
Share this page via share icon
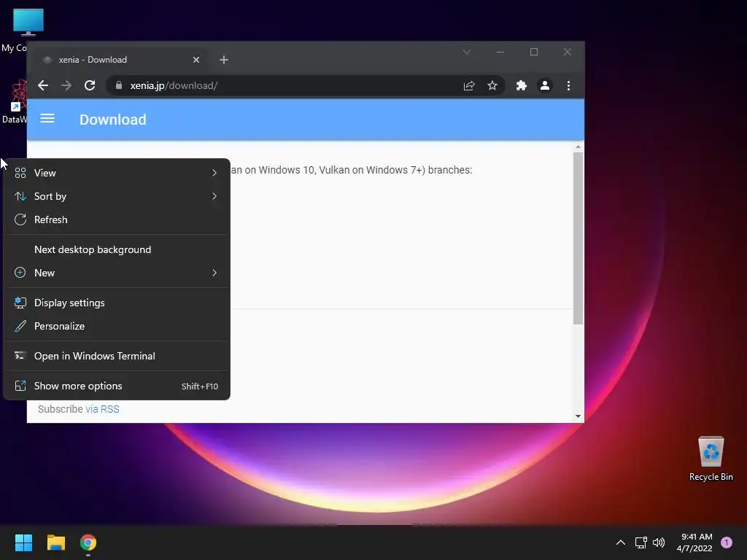(469, 86)
